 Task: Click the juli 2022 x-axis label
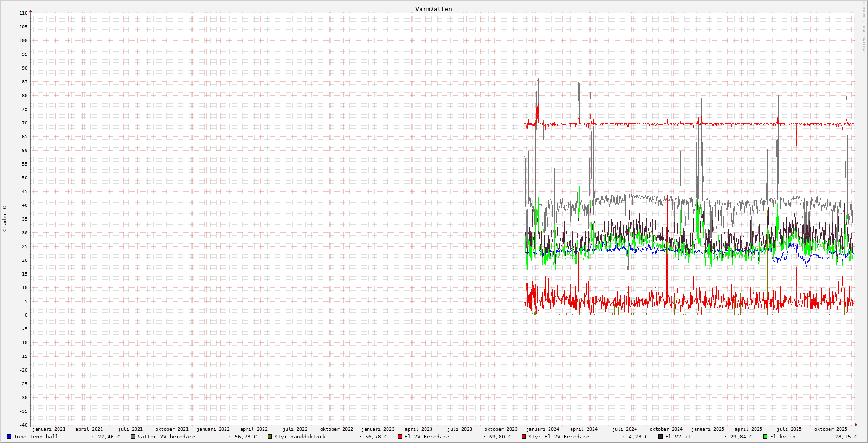(x=295, y=429)
